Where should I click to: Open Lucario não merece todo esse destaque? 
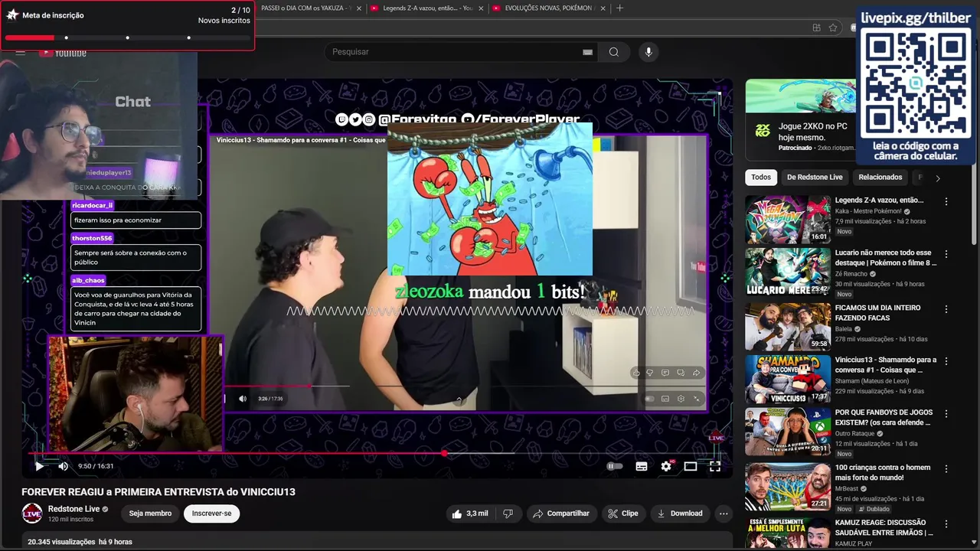click(886, 257)
